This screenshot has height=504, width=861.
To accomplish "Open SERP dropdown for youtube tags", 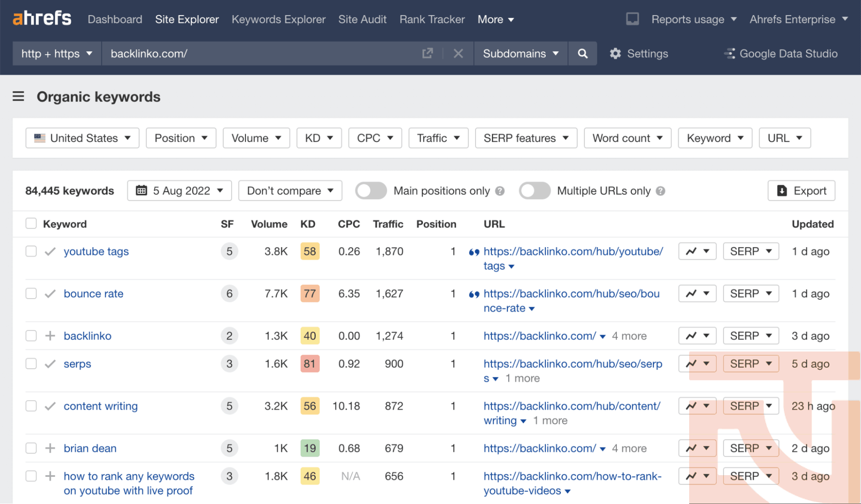I will [x=751, y=251].
